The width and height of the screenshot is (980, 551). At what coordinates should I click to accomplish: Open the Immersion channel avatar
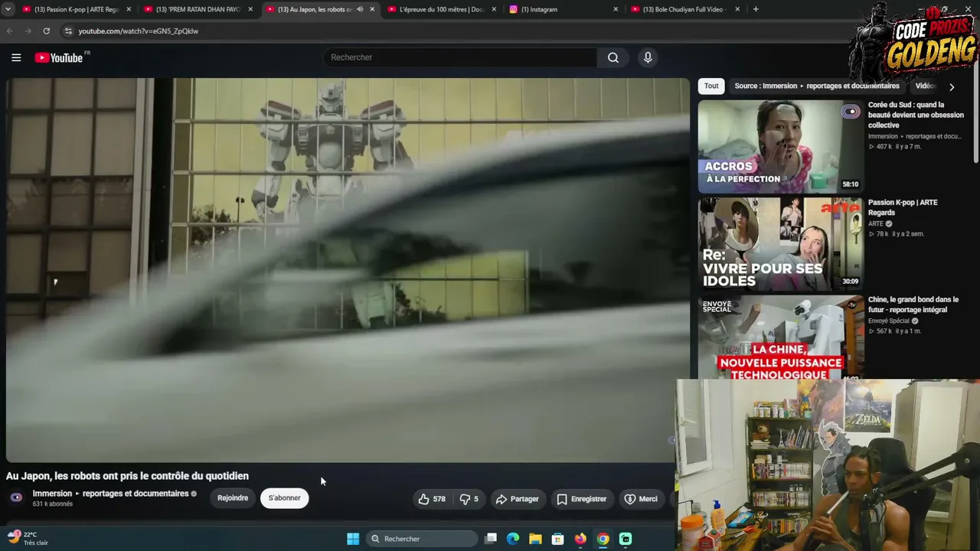pos(16,497)
